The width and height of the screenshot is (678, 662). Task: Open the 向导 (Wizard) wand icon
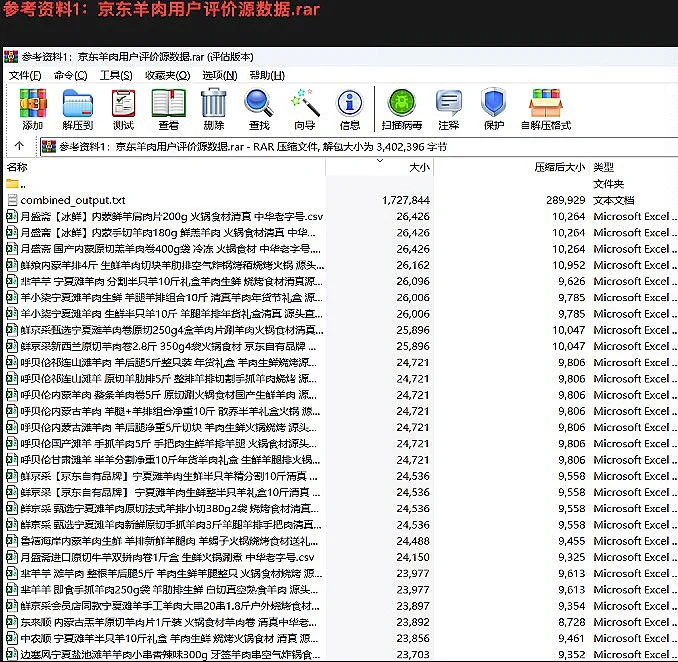[305, 103]
